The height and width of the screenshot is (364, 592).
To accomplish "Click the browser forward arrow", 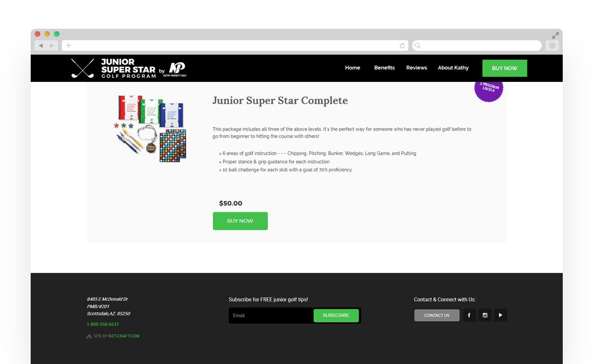I will pyautogui.click(x=52, y=45).
